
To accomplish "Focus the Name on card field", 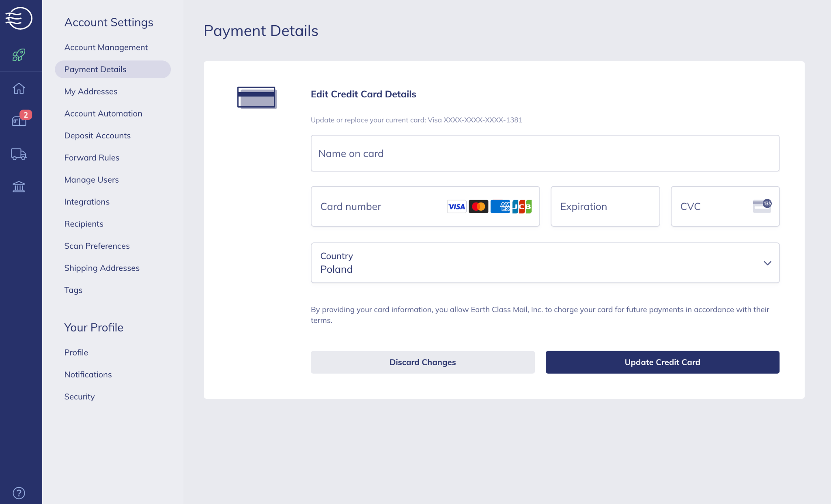I will [545, 153].
